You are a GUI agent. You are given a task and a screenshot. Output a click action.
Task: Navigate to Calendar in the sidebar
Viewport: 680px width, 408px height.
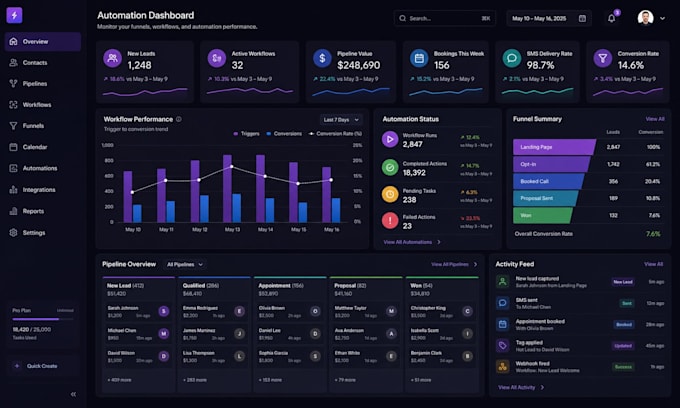pos(42,147)
